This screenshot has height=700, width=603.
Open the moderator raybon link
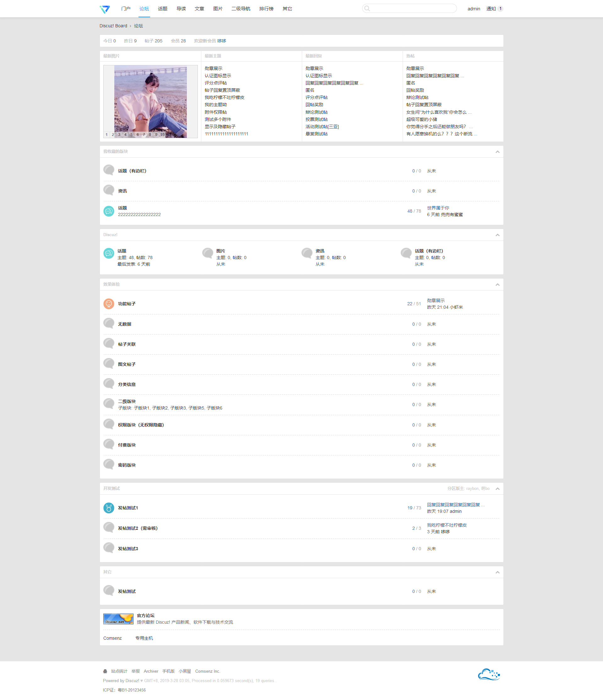(472, 489)
